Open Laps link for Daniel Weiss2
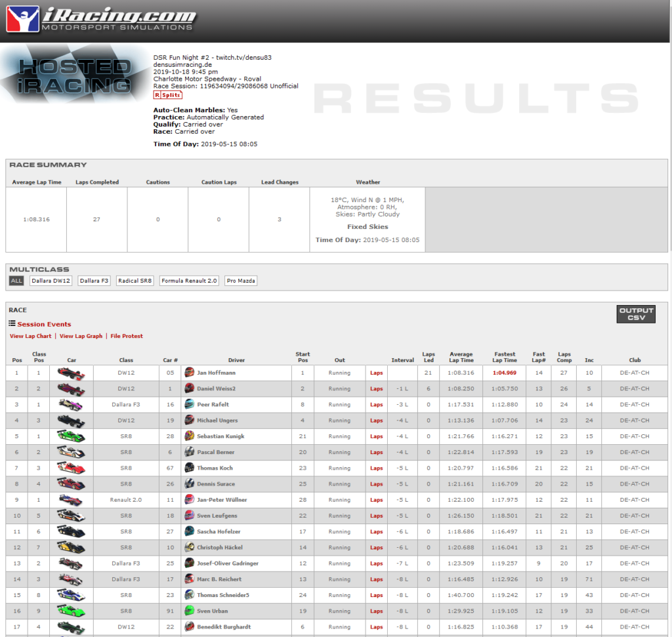This screenshot has height=637, width=672. 376,389
